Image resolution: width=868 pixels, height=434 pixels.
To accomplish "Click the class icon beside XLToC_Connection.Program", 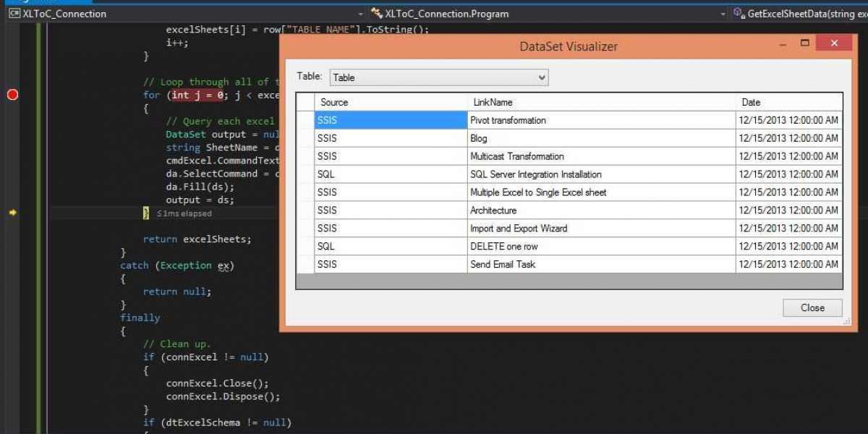I will [375, 13].
